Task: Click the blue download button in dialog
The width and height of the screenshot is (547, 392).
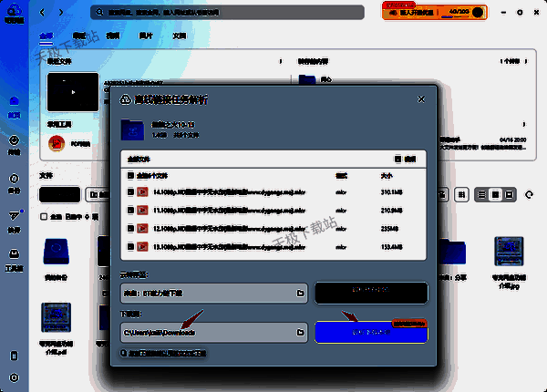Action: point(371,333)
